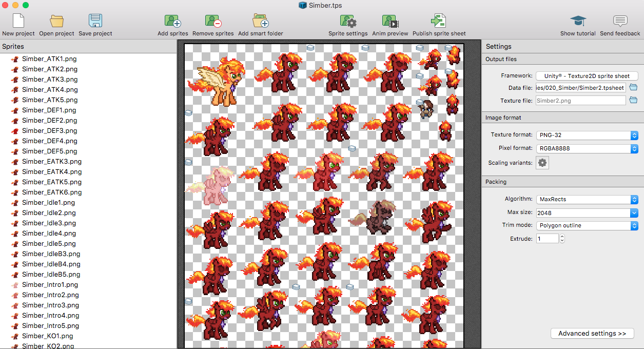Click the Output files section header
Screen dimensions: 644x349
tap(563, 59)
